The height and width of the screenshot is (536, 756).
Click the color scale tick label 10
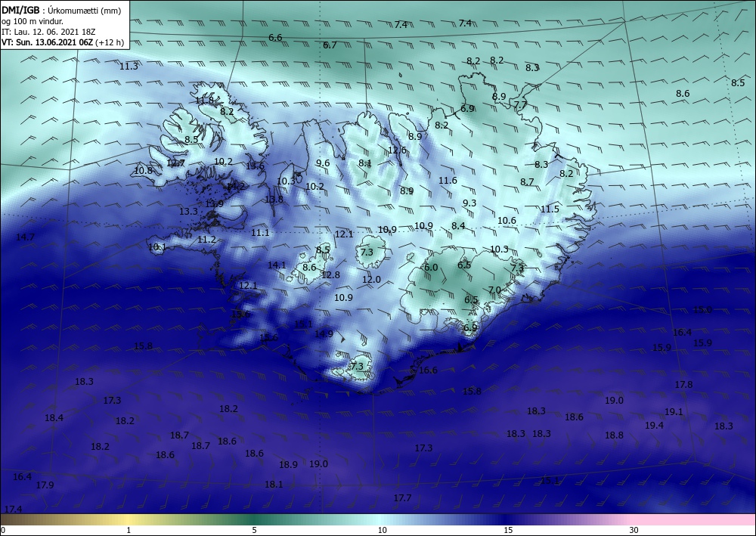coord(382,530)
